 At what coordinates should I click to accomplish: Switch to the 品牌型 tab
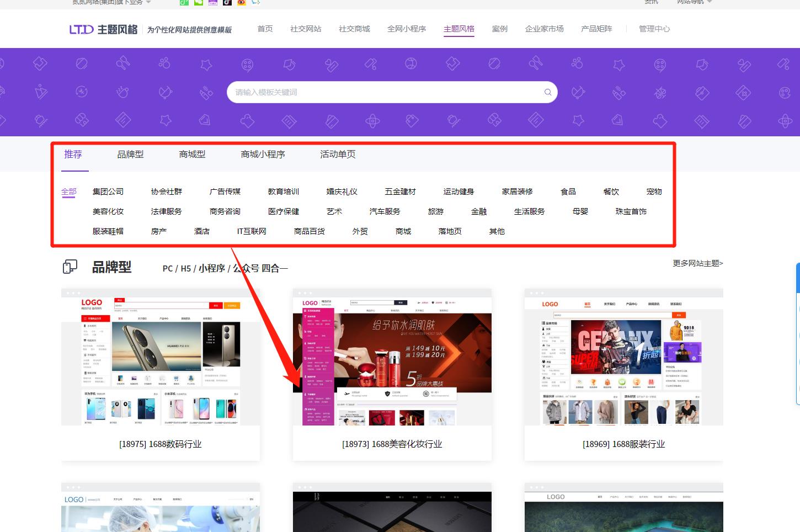(x=130, y=155)
